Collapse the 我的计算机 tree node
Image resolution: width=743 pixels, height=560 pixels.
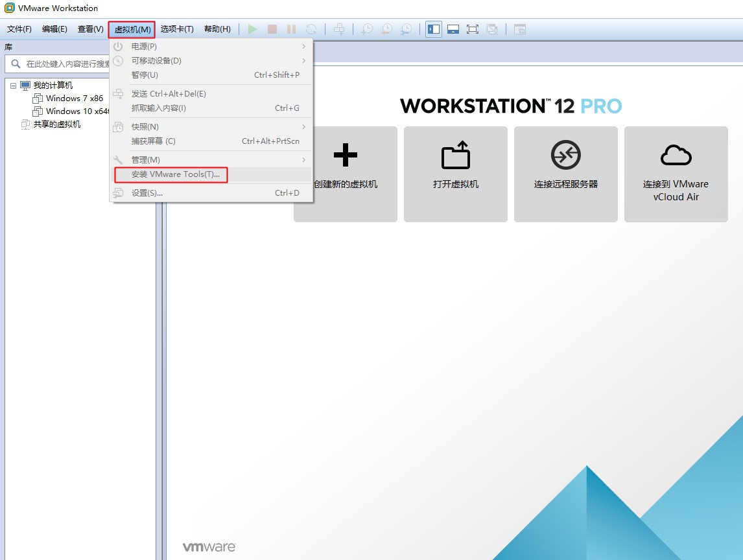pos(13,86)
